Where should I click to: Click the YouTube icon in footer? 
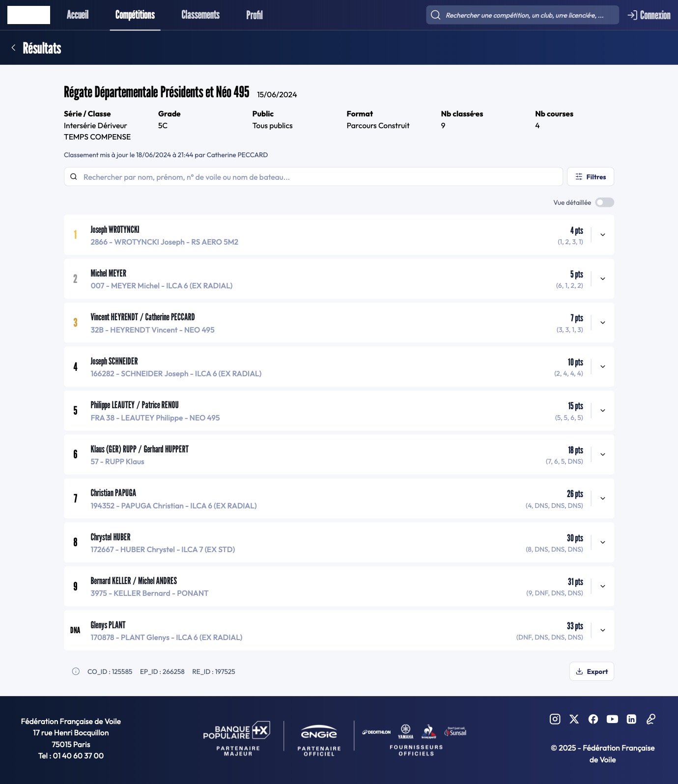point(612,719)
